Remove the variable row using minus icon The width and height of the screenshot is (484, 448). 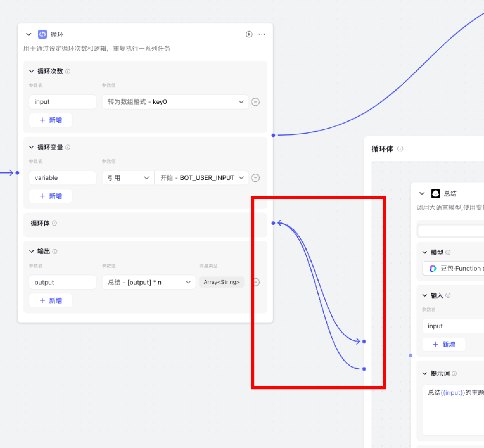[x=256, y=178]
